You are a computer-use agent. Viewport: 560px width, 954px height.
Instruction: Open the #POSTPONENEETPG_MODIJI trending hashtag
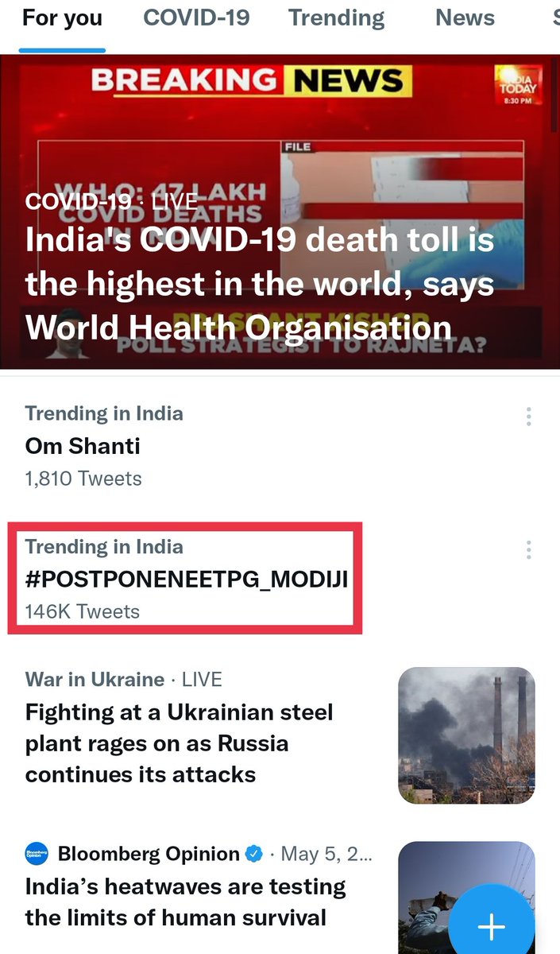[x=187, y=579]
